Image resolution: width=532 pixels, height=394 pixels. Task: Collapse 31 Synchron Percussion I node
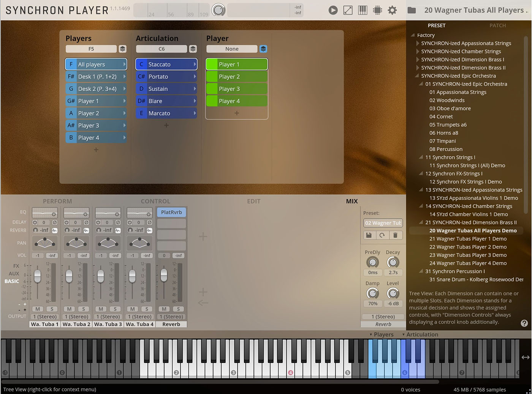click(421, 271)
